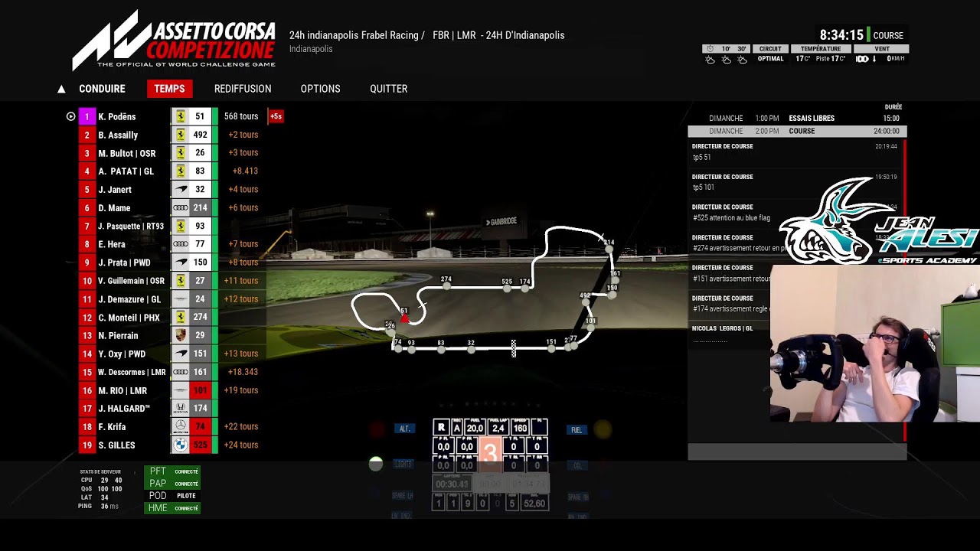The image size is (980, 551).
Task: Click the Ferrari logo in K. Podēns row
Action: [x=180, y=116]
